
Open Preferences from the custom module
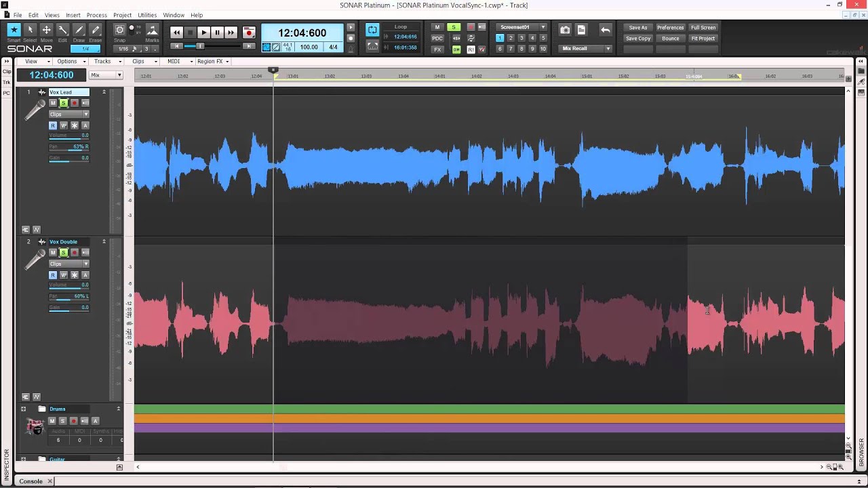(x=670, y=28)
